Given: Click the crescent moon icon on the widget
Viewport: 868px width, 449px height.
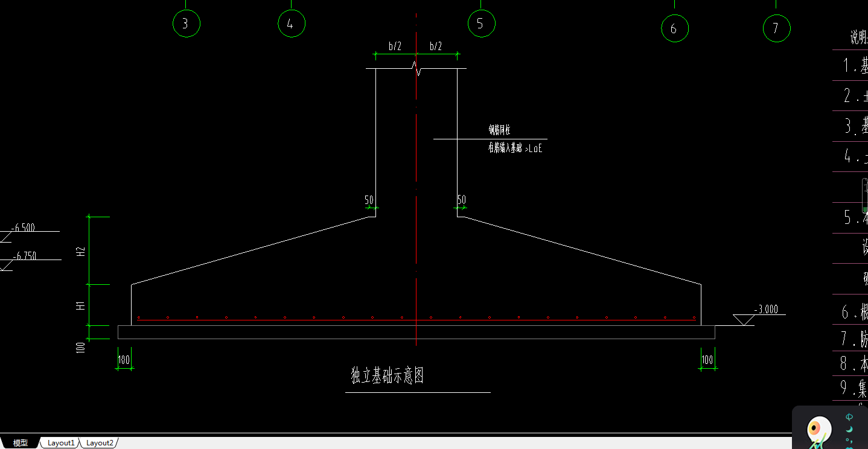Looking at the screenshot, I should pyautogui.click(x=849, y=429).
